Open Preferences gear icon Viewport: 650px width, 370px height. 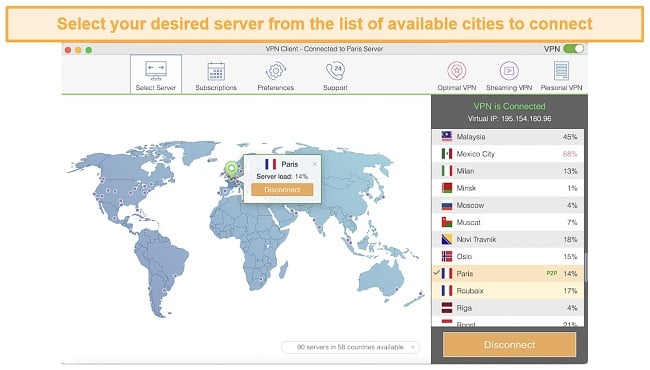[x=276, y=71]
